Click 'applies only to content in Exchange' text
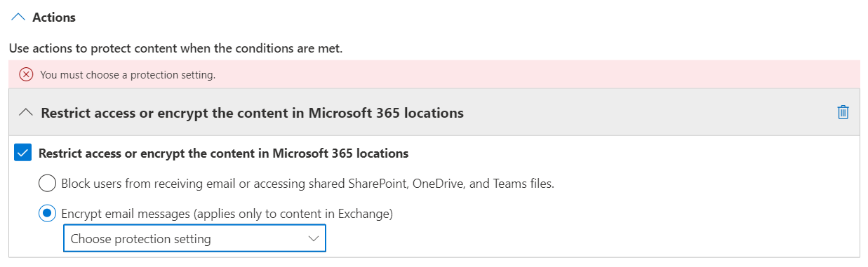Screen dimensions: 868x267 (x=293, y=214)
